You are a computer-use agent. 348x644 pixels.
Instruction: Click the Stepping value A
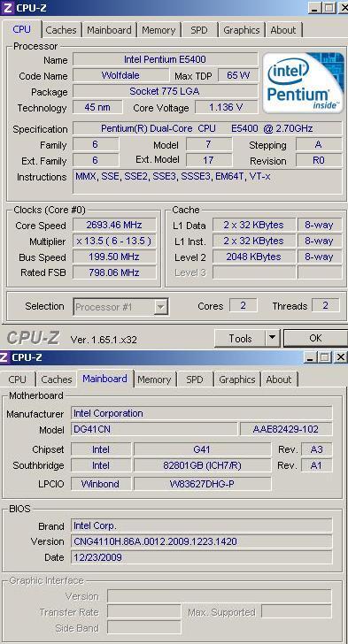click(319, 144)
